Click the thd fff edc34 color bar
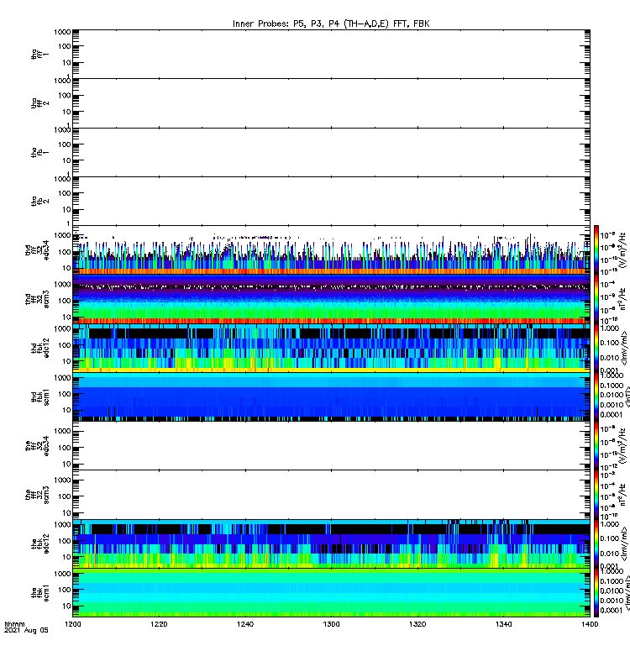 click(x=596, y=249)
